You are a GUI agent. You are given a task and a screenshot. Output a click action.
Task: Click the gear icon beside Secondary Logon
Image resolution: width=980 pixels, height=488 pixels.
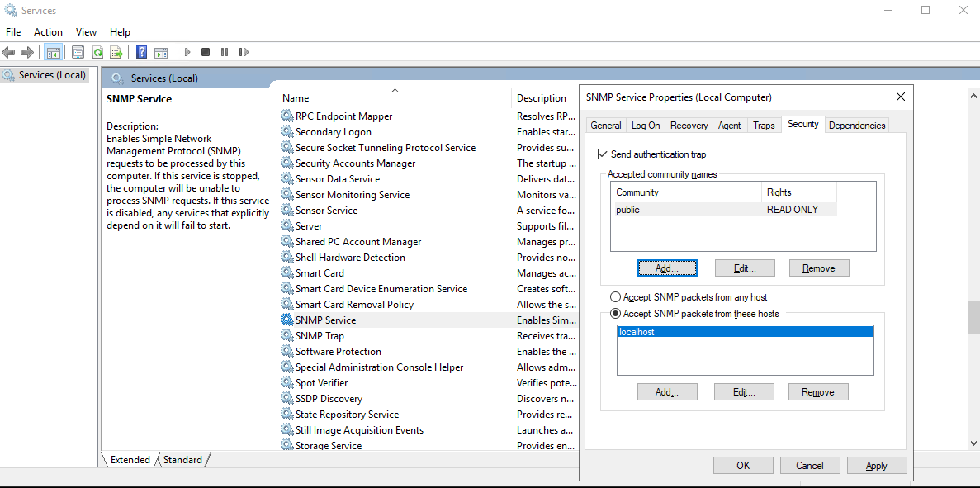[x=286, y=132]
